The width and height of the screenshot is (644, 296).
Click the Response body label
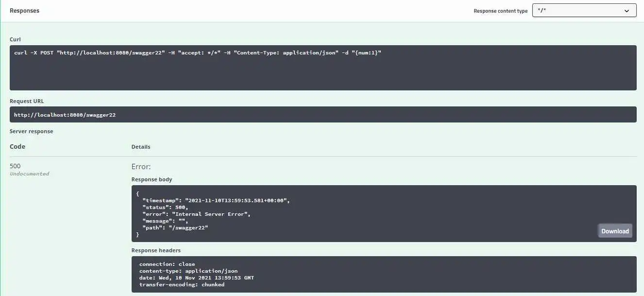click(152, 179)
